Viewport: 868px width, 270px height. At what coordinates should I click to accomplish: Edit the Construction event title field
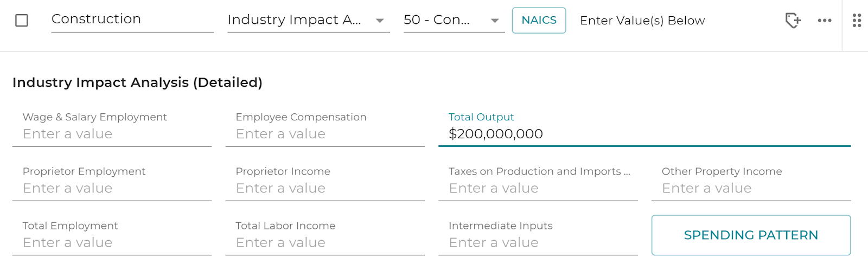pos(132,20)
